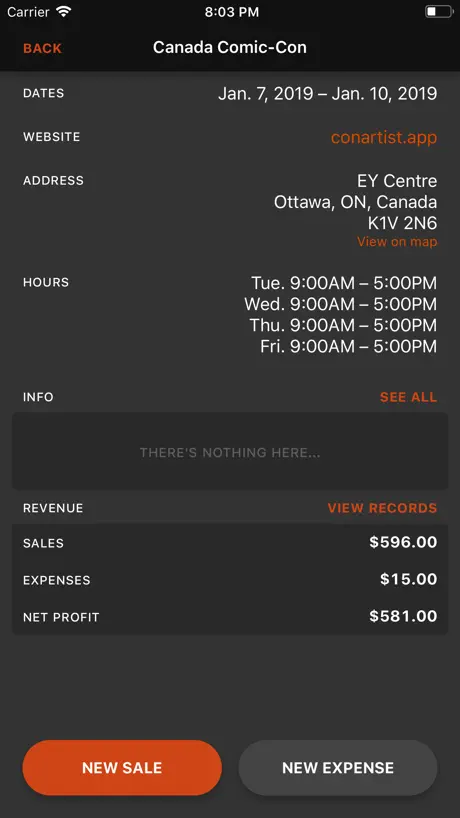Add a NEW EXPENSE
The height and width of the screenshot is (818, 460).
[x=338, y=767]
